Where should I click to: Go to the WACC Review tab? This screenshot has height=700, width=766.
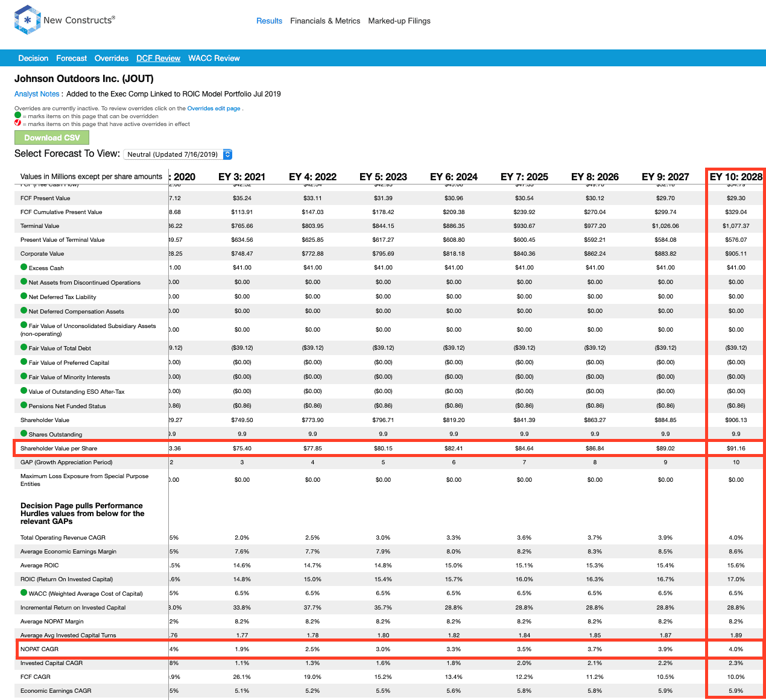click(214, 58)
